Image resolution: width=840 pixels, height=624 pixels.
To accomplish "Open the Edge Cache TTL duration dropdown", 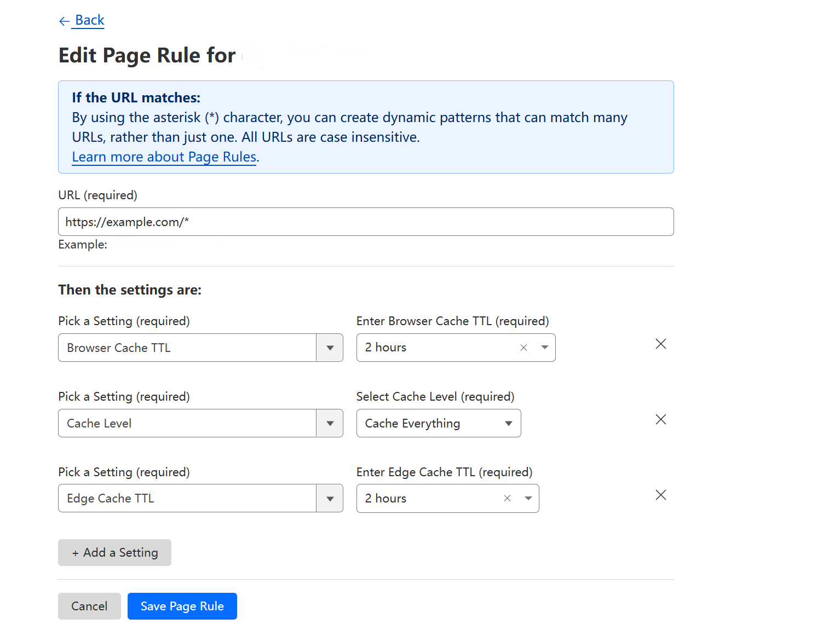I will click(528, 498).
